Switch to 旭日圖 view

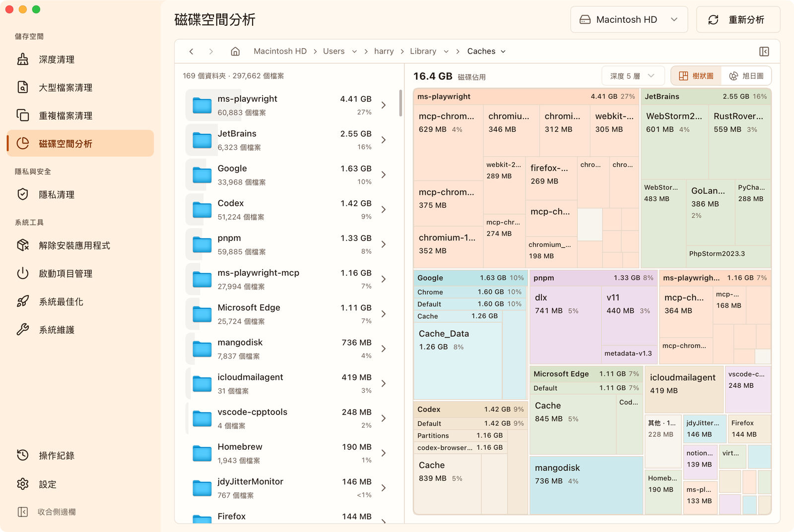click(746, 76)
